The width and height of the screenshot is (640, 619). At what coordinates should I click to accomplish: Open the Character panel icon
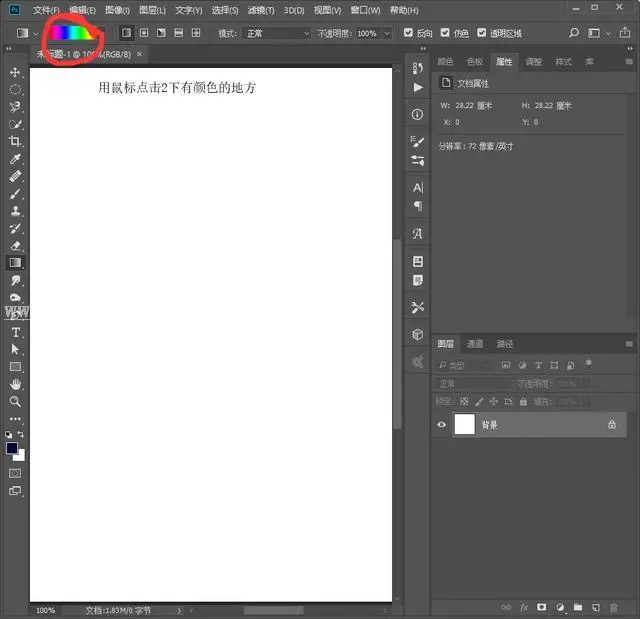click(418, 188)
